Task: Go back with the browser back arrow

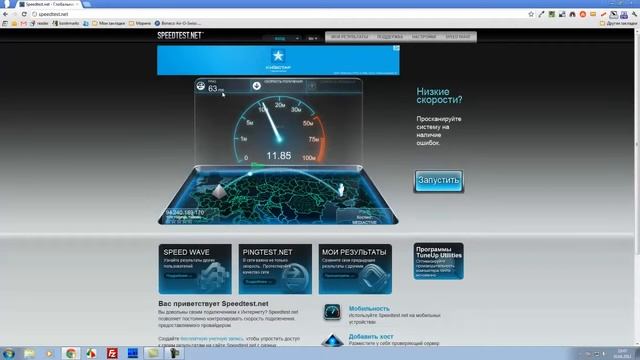Action: [x=5, y=14]
